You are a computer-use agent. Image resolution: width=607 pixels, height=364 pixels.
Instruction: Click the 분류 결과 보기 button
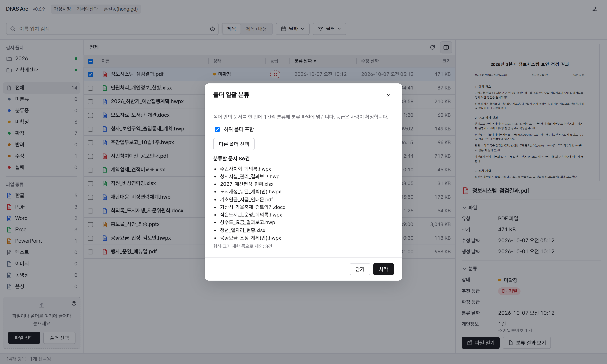tap(527, 343)
